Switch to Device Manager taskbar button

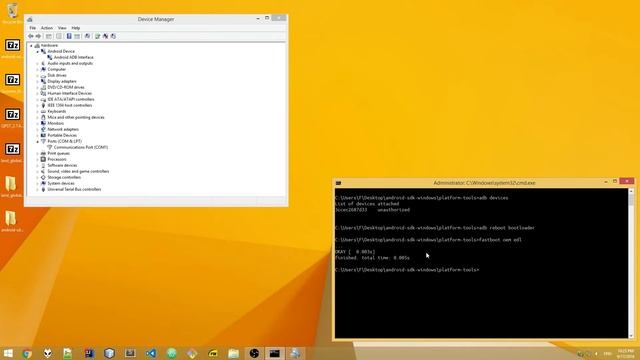pos(295,353)
